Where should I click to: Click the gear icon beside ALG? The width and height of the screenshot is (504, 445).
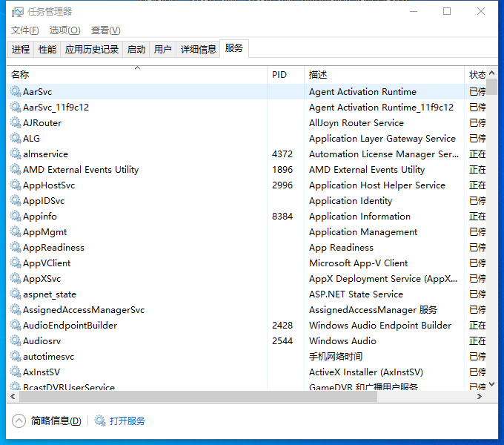(16, 138)
